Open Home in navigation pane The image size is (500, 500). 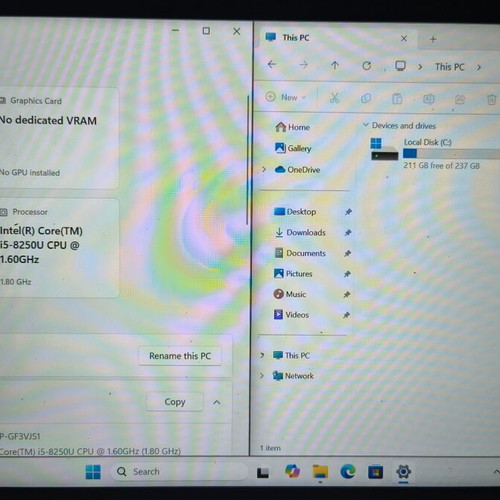293,127
